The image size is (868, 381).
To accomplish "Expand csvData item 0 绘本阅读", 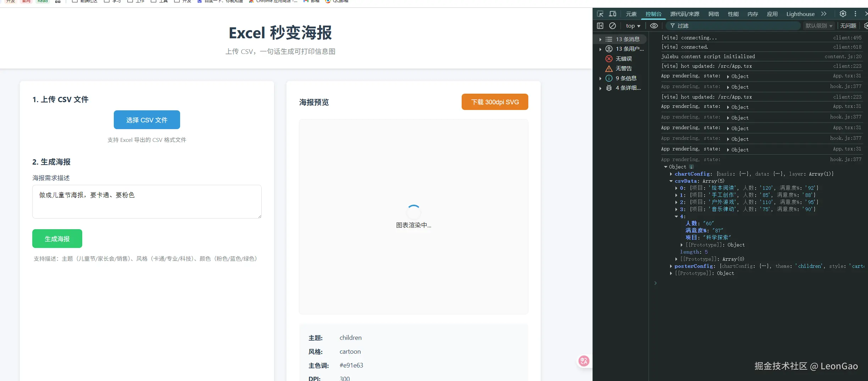I will pyautogui.click(x=676, y=188).
